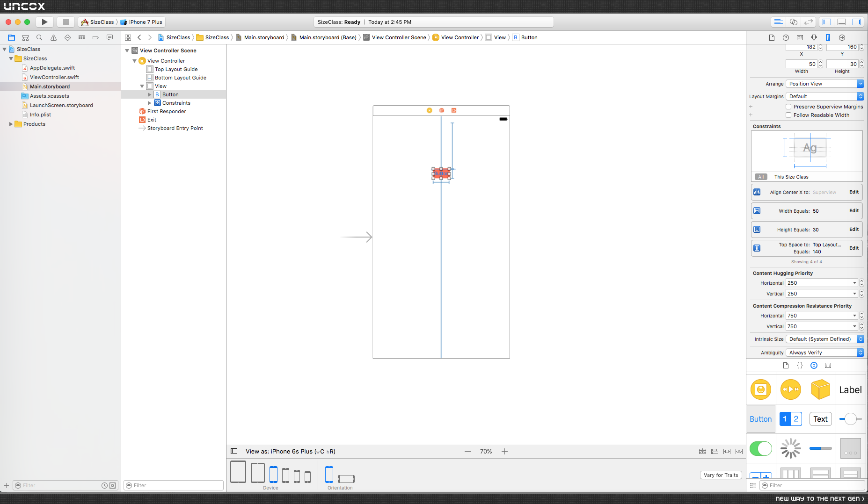The image size is (868, 504).
Task: Stop the running app with Stop button
Action: click(x=66, y=22)
